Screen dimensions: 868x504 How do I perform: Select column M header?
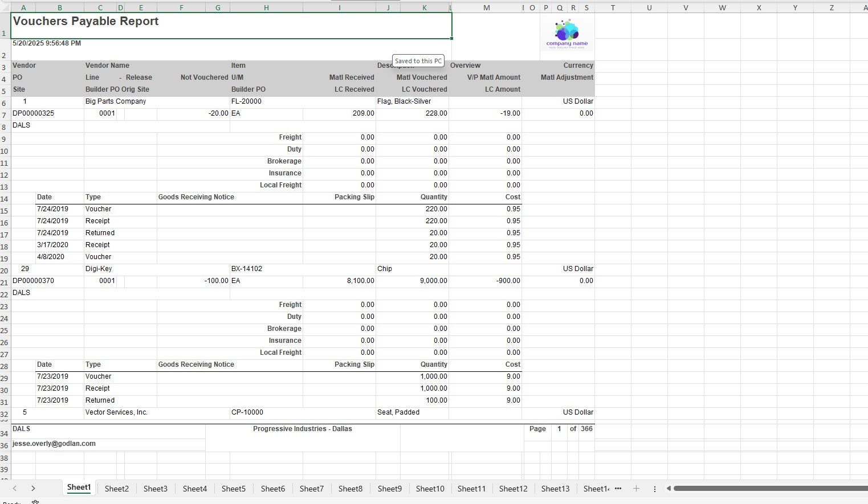486,7
